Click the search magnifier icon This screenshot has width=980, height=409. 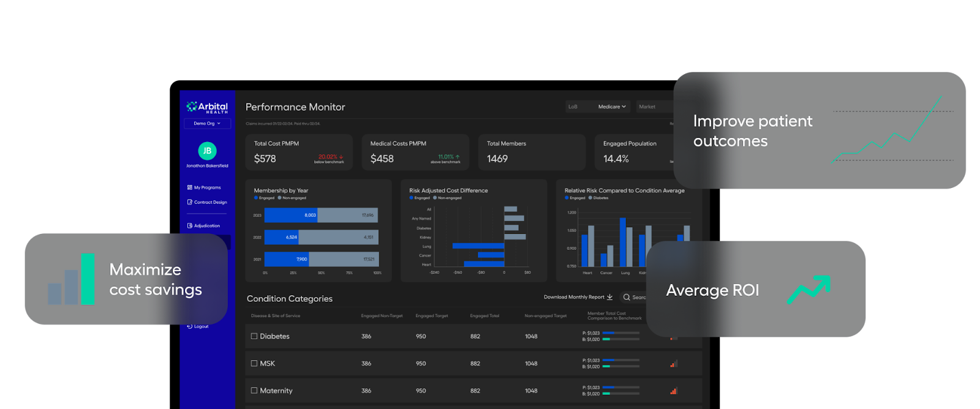pyautogui.click(x=627, y=297)
